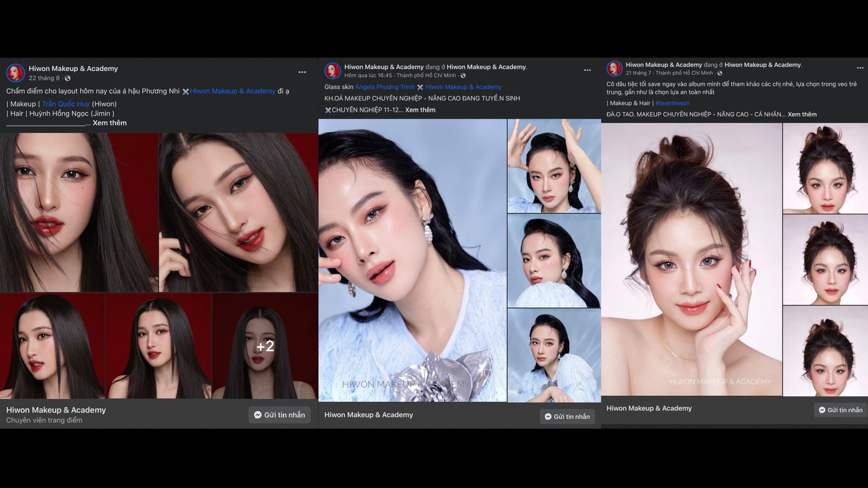Click public globe icon on 22 tháng 8 post
The height and width of the screenshot is (488, 868).
[x=68, y=79]
